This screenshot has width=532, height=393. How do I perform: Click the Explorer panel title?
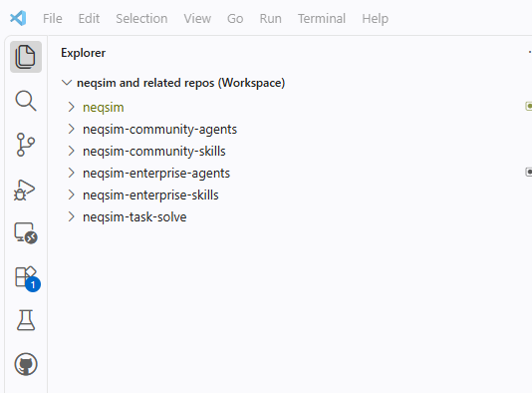[x=83, y=53]
